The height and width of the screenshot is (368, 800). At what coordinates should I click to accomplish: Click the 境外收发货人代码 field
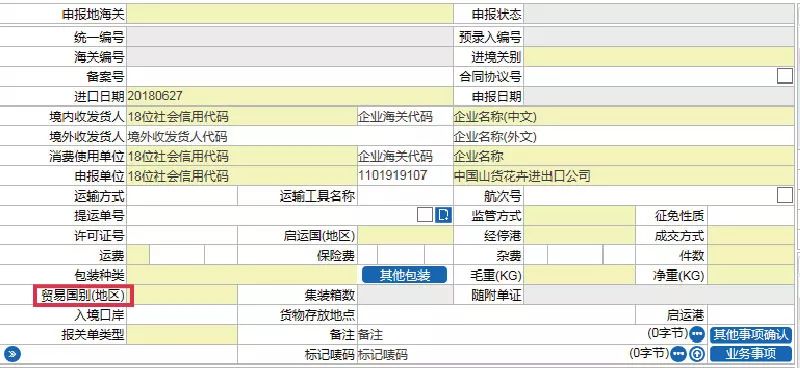[x=289, y=137]
